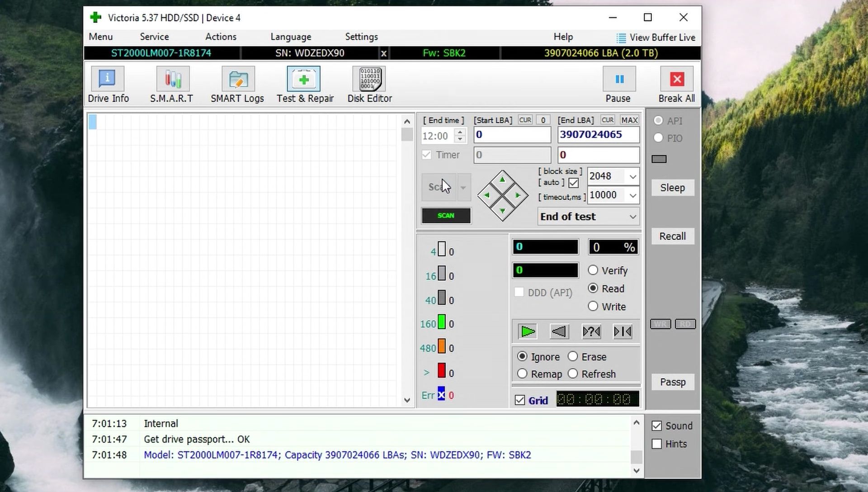The height and width of the screenshot is (492, 868).
Task: Enable the Hints checkbox
Action: pos(657,444)
